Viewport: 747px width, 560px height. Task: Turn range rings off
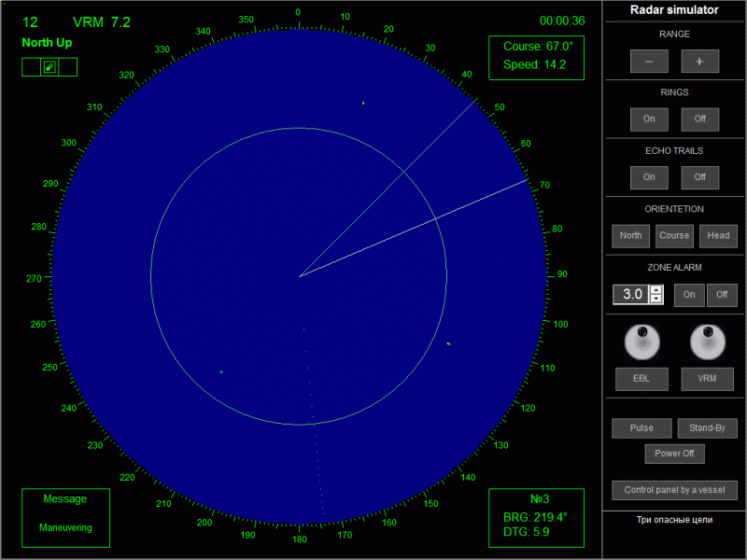[x=699, y=119]
